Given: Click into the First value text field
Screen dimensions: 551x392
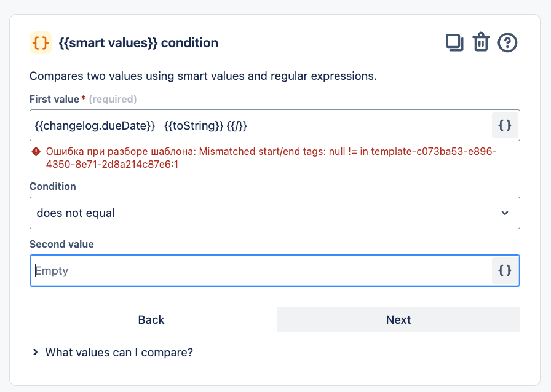Looking at the screenshot, I should click(258, 125).
